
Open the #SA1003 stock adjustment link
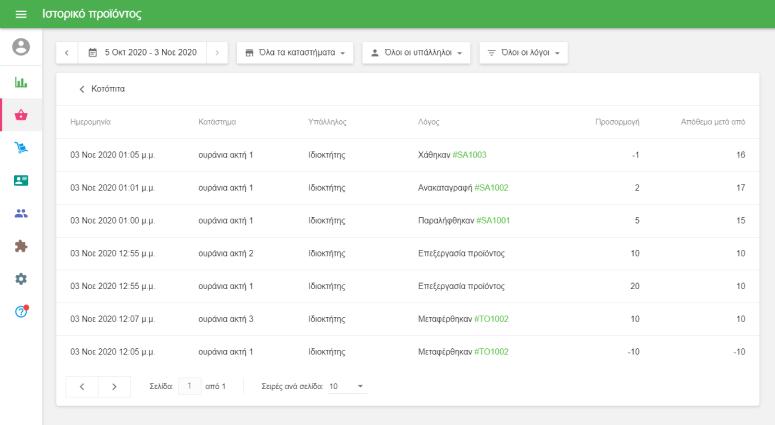click(x=469, y=155)
